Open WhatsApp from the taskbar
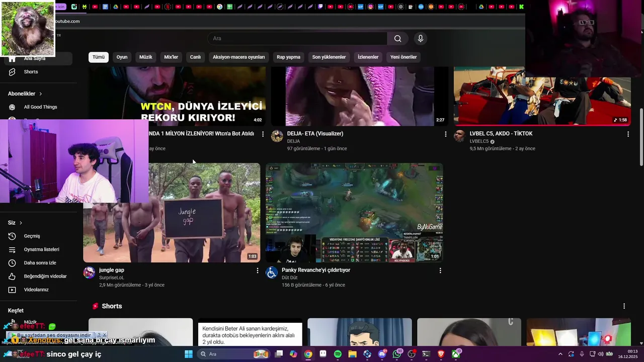644x362 pixels. tap(397, 354)
